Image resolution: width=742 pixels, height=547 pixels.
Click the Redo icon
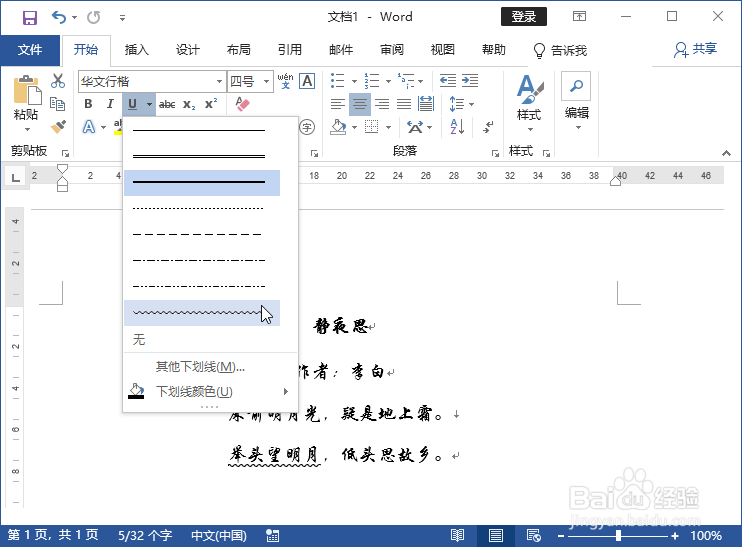click(94, 18)
